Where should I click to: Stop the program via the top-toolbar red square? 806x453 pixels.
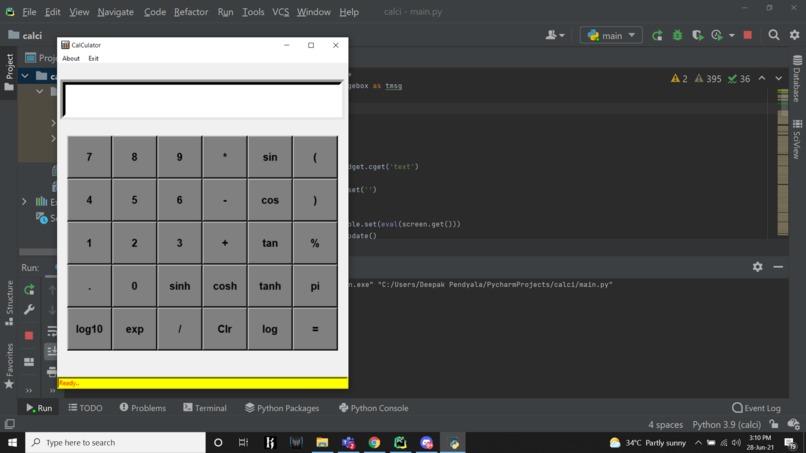pyautogui.click(x=748, y=35)
